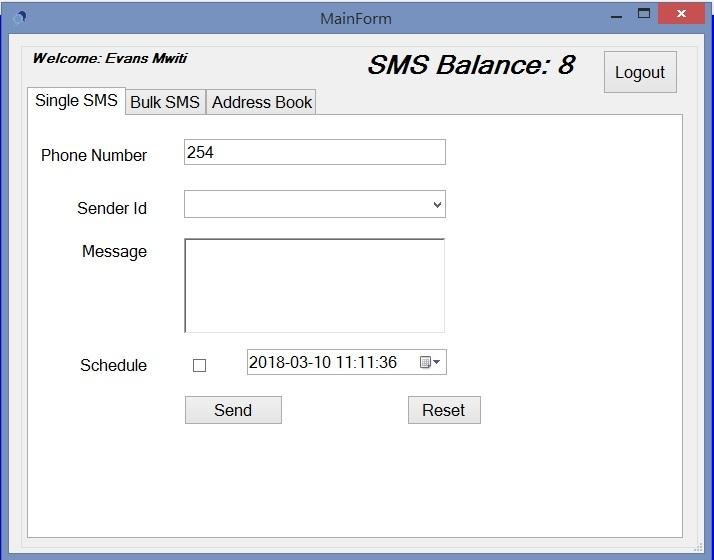Viewport: 714px width, 560px height.
Task: Click the Reset button
Action: pyautogui.click(x=444, y=410)
